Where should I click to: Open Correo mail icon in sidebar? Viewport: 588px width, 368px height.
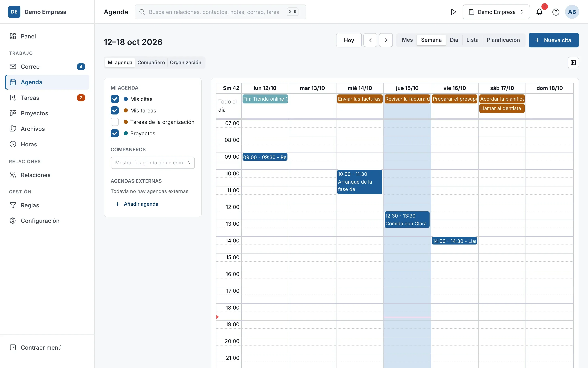[x=13, y=66]
